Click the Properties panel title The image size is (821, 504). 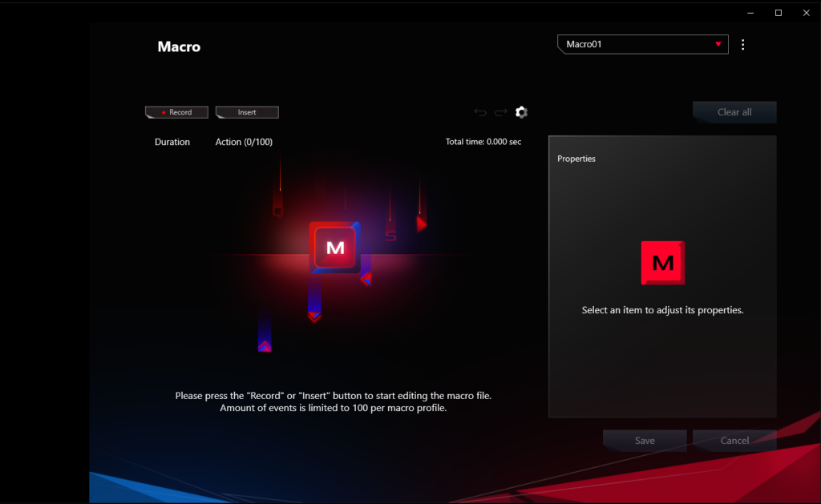point(576,159)
